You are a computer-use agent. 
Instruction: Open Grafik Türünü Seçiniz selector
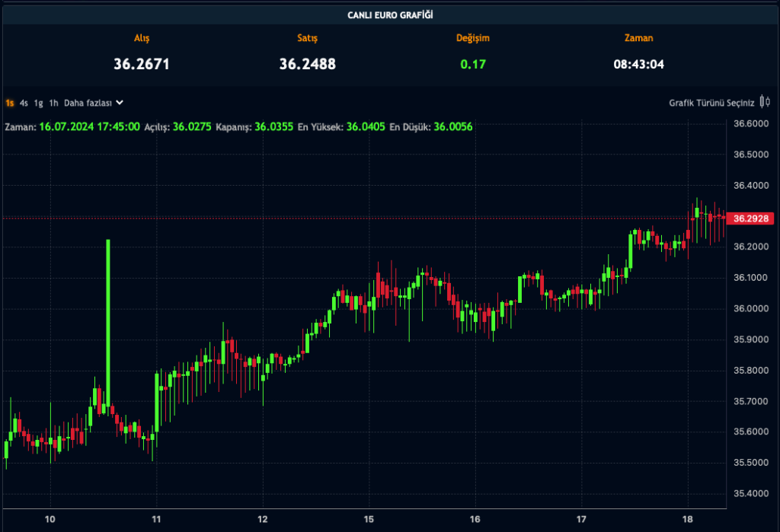pos(711,103)
